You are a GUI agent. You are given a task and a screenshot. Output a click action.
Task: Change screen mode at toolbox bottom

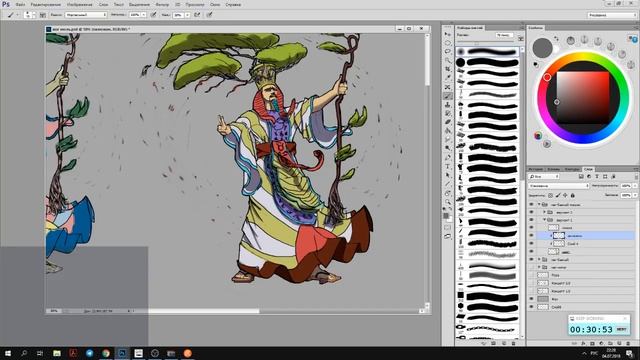[448, 236]
